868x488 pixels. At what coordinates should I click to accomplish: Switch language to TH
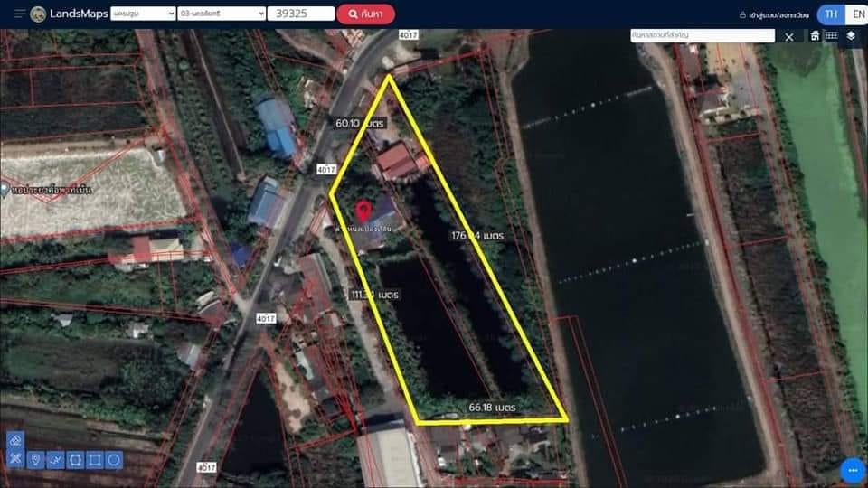click(831, 14)
